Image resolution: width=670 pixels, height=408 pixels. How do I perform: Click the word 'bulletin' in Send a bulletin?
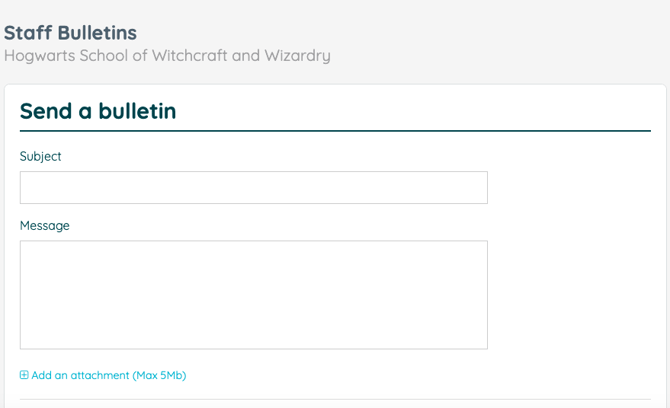137,111
